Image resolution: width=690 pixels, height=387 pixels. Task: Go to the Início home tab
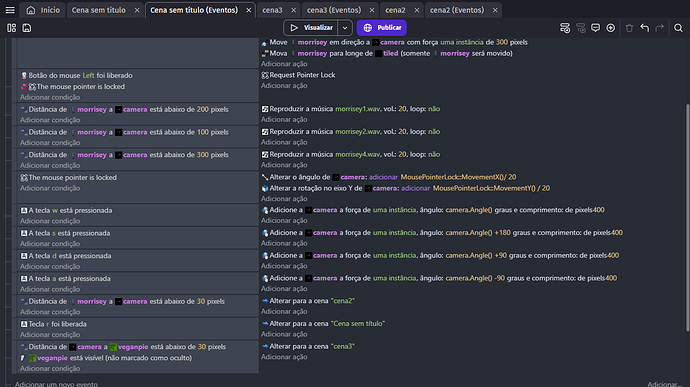[43, 10]
